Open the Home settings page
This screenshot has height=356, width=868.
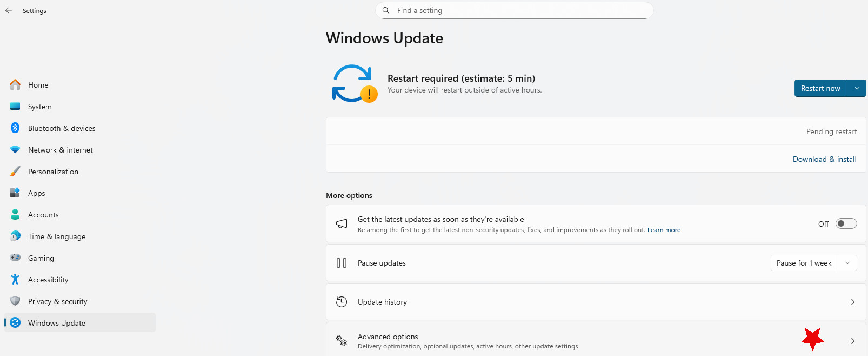pos(80,85)
